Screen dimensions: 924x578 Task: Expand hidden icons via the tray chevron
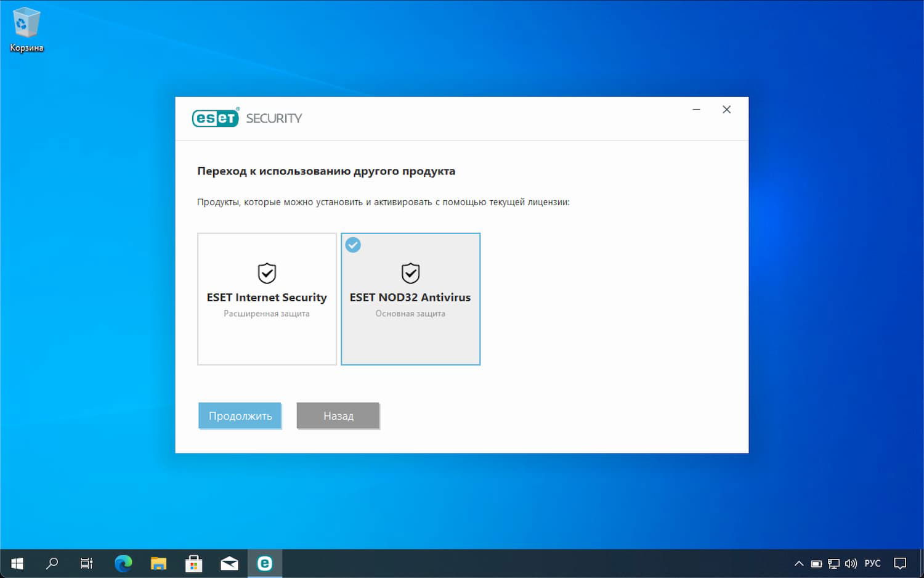click(x=798, y=563)
